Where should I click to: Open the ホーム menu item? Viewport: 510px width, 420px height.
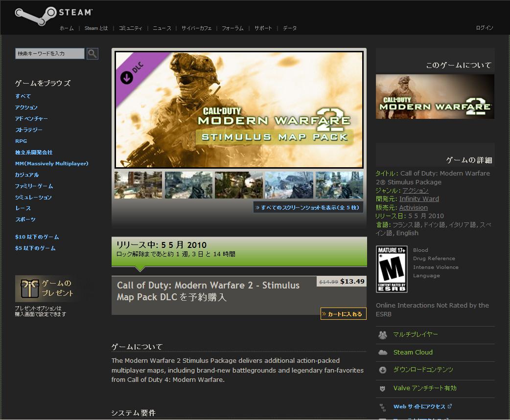67,28
